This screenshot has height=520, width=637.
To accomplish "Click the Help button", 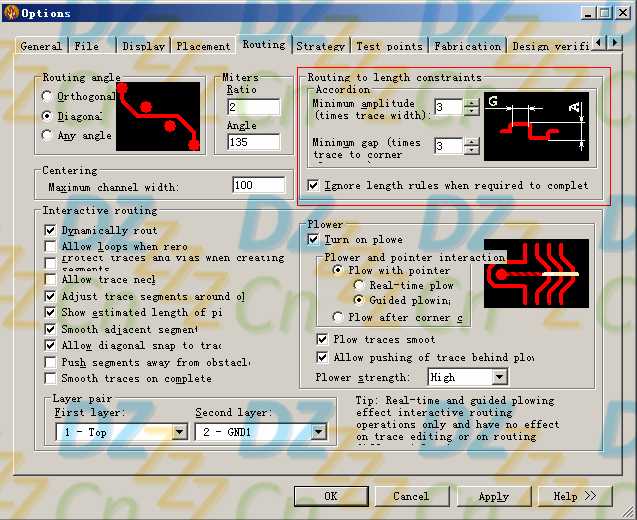I will (575, 496).
